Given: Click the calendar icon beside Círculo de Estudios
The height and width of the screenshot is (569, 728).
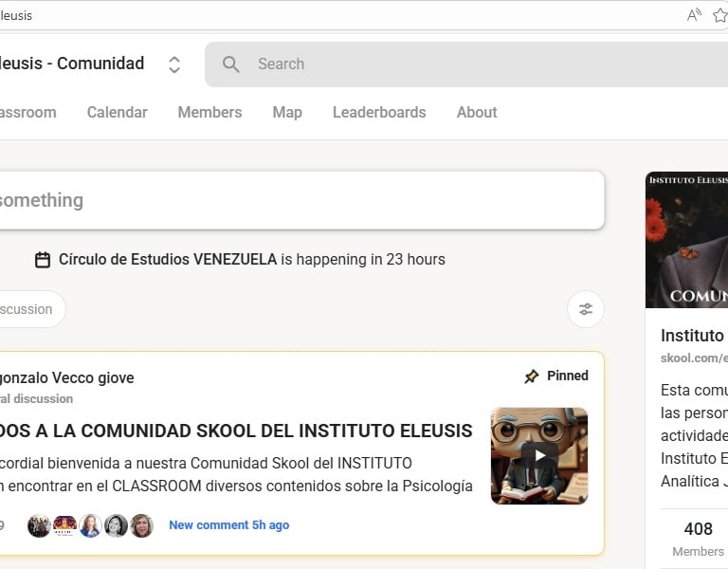Looking at the screenshot, I should click(43, 260).
